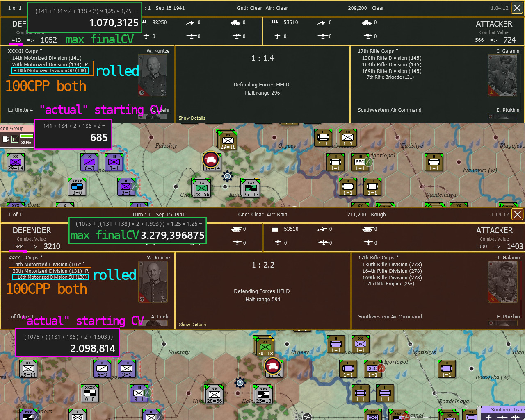The height and width of the screenshot is (420, 525).
Task: Open Show Details for the lower battle
Action: point(192,324)
